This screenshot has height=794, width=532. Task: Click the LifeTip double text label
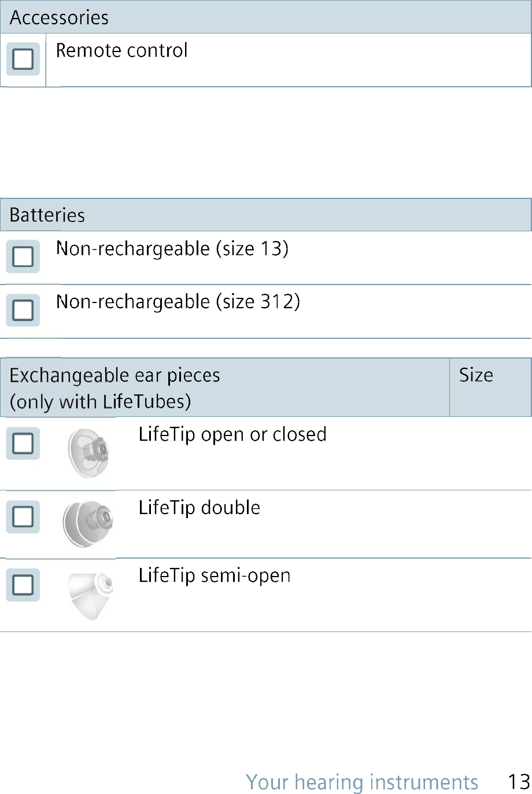pos(199,508)
